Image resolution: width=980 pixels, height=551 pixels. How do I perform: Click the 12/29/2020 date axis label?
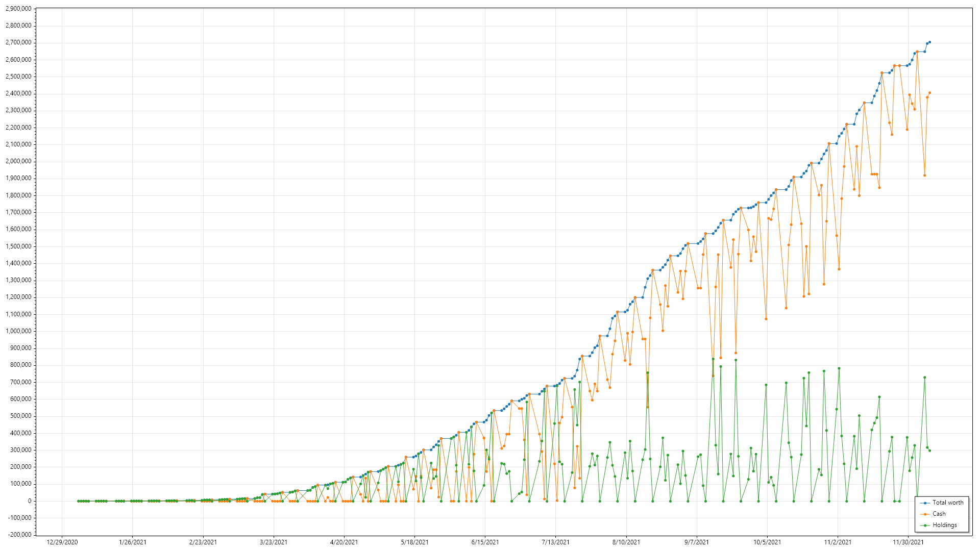tap(62, 542)
